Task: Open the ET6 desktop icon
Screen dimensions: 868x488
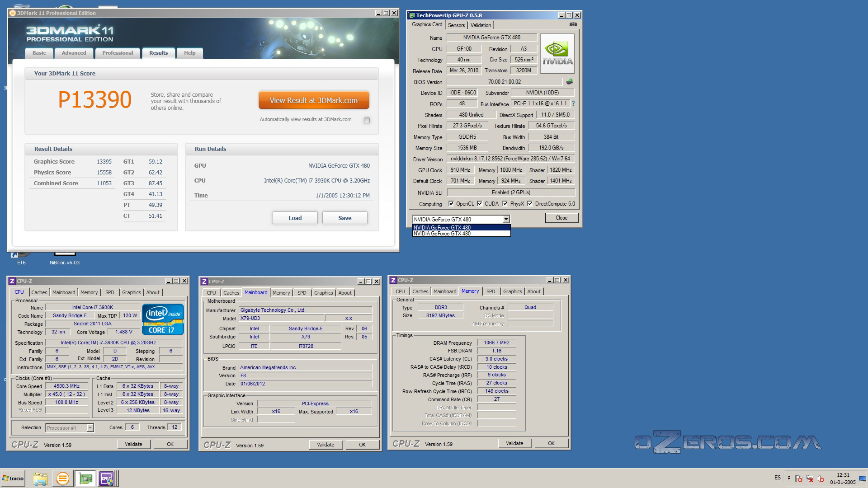Action: (21, 258)
